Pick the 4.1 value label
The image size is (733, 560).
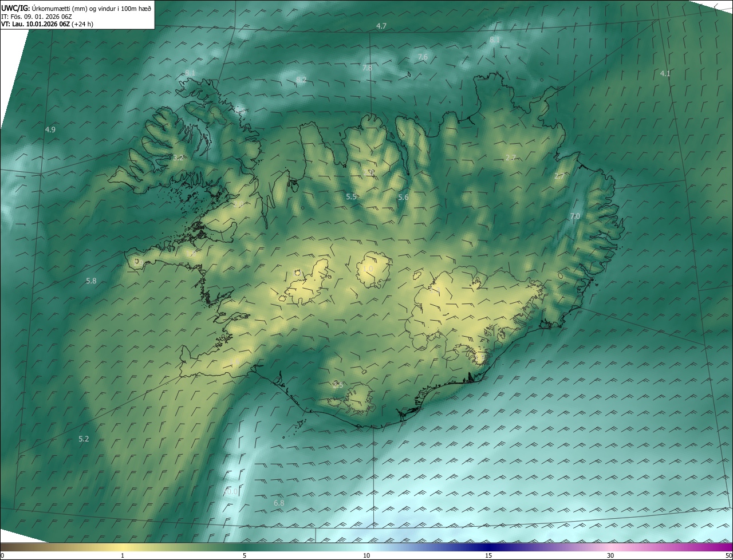point(665,73)
